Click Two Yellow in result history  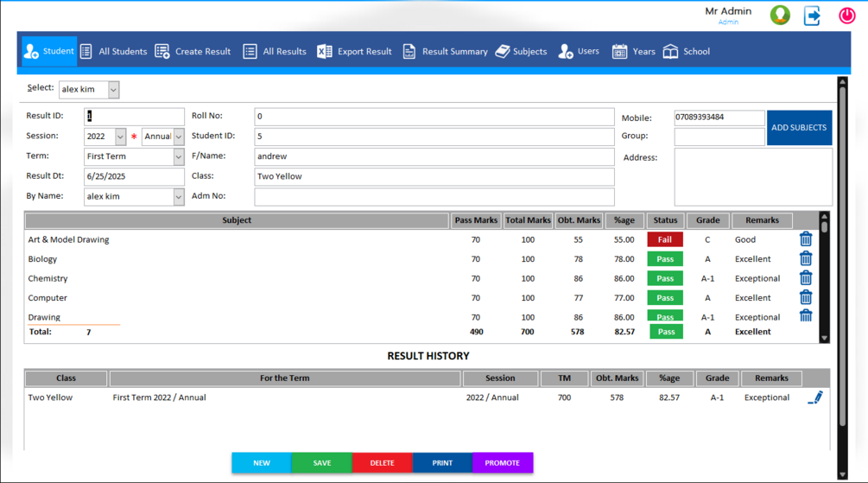[x=50, y=397]
